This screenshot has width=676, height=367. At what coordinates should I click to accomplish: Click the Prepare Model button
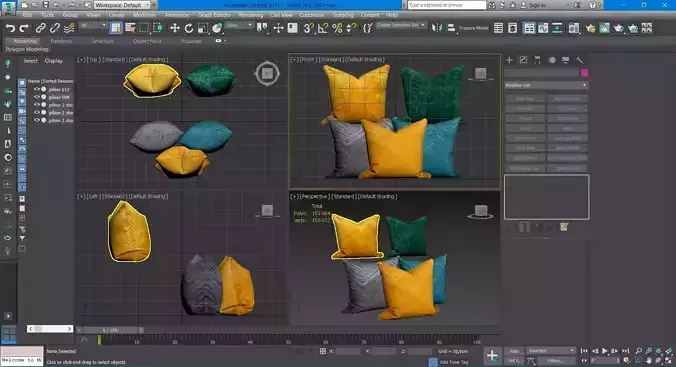tap(473, 28)
